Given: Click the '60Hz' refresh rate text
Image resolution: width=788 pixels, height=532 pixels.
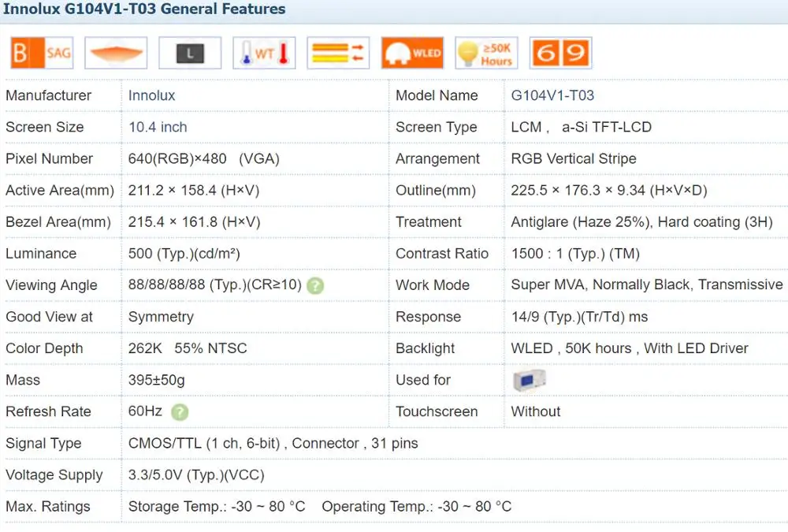Looking at the screenshot, I should pos(145,411).
